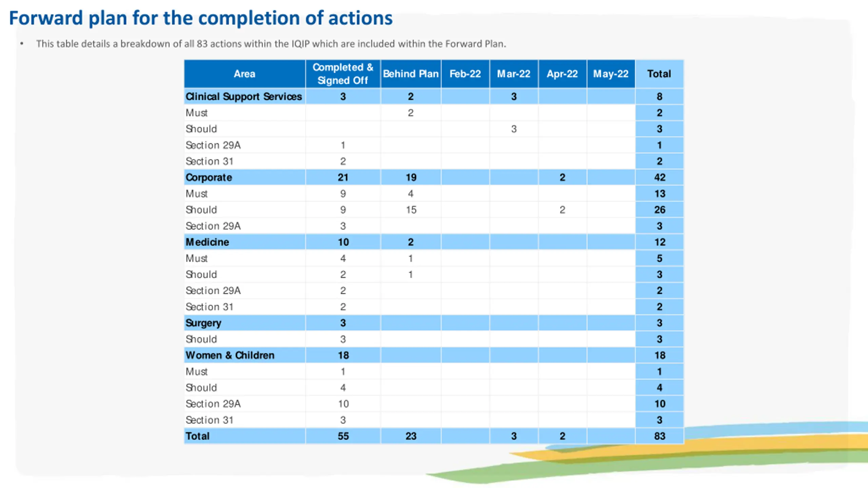Click the Mar-22 column header
The height and width of the screenshot is (488, 868).
pos(514,74)
